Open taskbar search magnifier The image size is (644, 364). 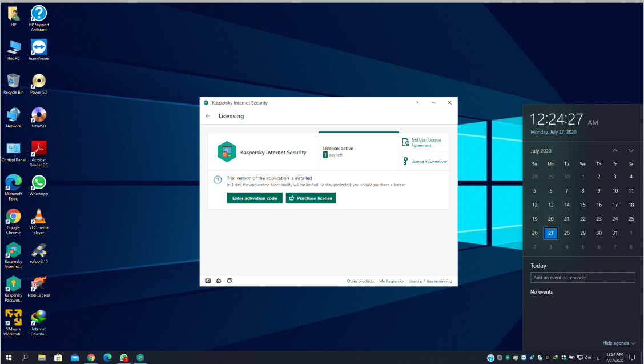coord(25,358)
